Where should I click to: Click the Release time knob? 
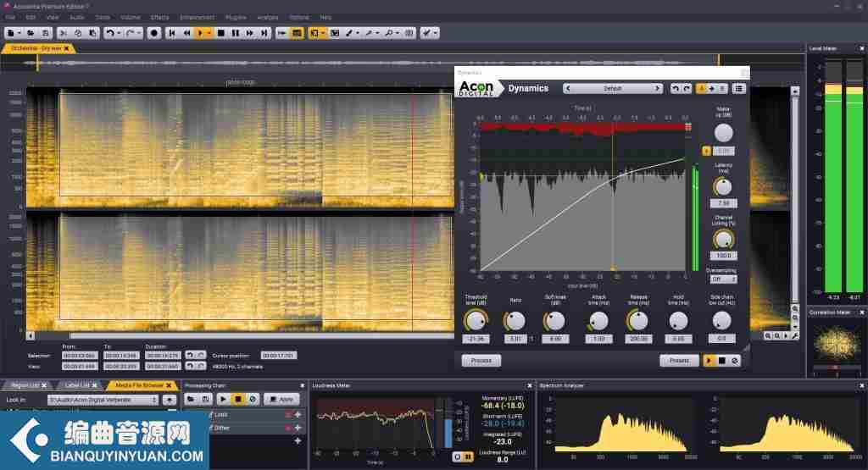click(637, 321)
